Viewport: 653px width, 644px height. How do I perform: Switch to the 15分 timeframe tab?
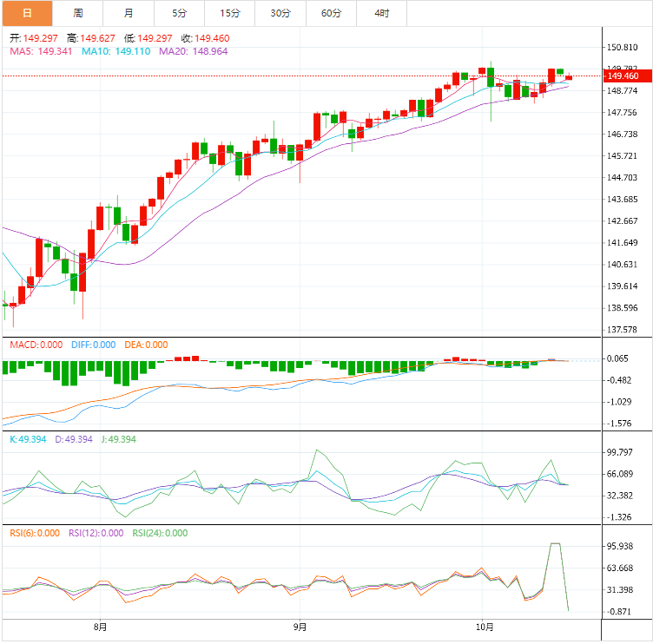[x=229, y=13]
